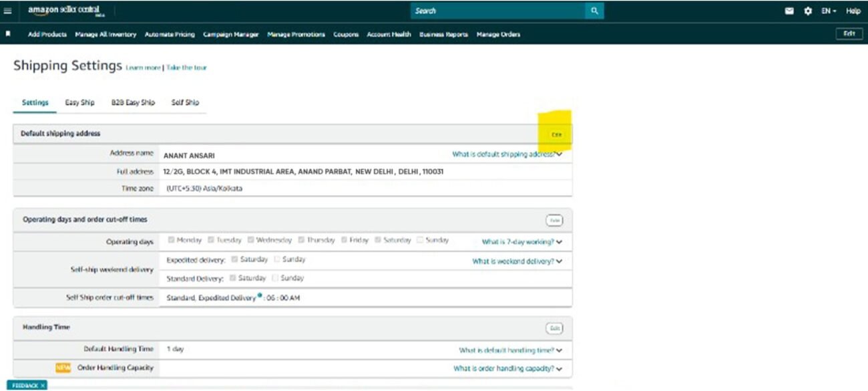Screen dimensions: 868x391
Task: Switch to the Easy Ship tab
Action: [x=79, y=103]
